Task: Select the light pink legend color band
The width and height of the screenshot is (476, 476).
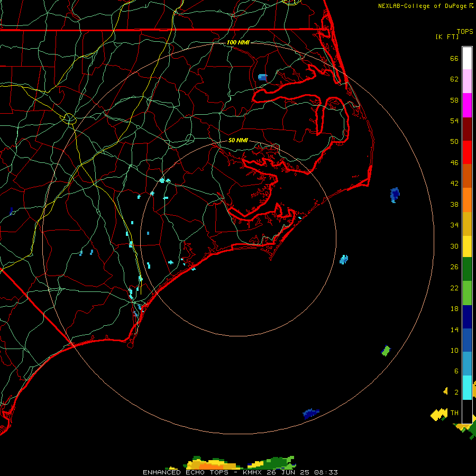Action: 467,81
